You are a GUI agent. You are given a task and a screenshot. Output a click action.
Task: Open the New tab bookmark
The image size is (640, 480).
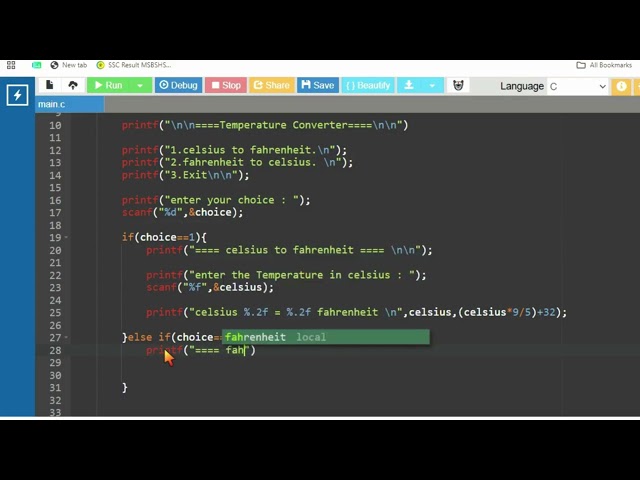69,65
